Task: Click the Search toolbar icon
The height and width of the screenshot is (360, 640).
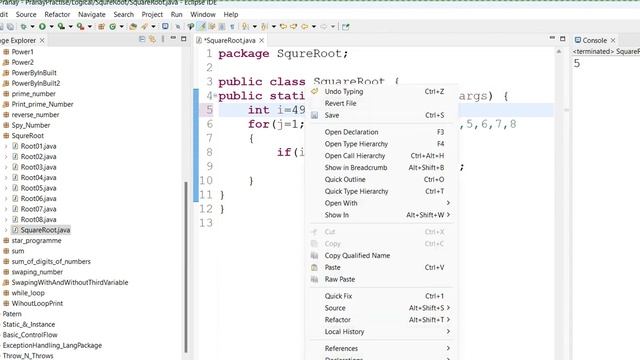Action: click(x=144, y=27)
